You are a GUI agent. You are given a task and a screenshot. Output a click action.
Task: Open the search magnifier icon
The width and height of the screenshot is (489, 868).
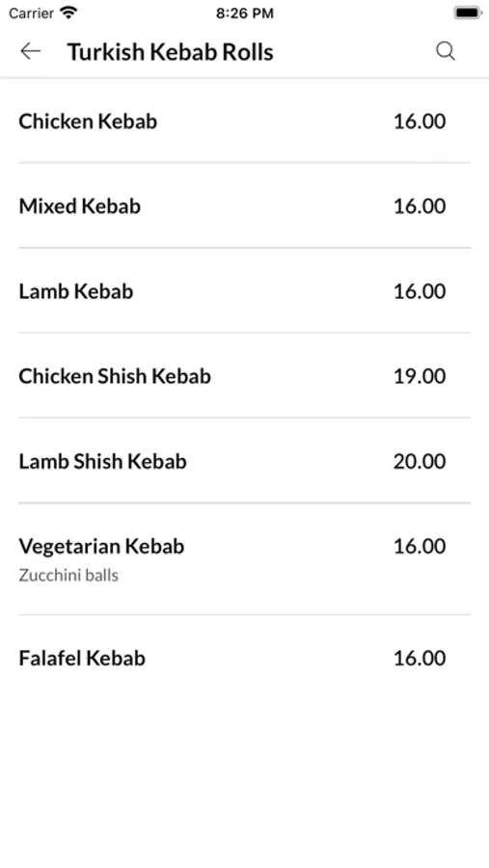pos(446,51)
